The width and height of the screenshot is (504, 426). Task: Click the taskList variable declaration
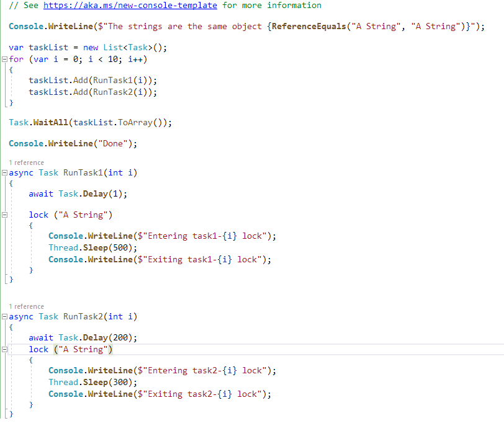48,48
